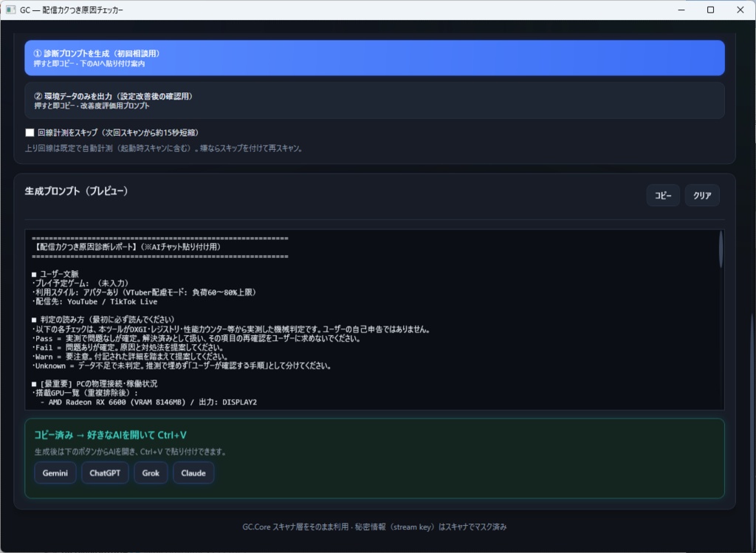Click the app icon in the title bar
This screenshot has width=756, height=553.
click(10, 10)
